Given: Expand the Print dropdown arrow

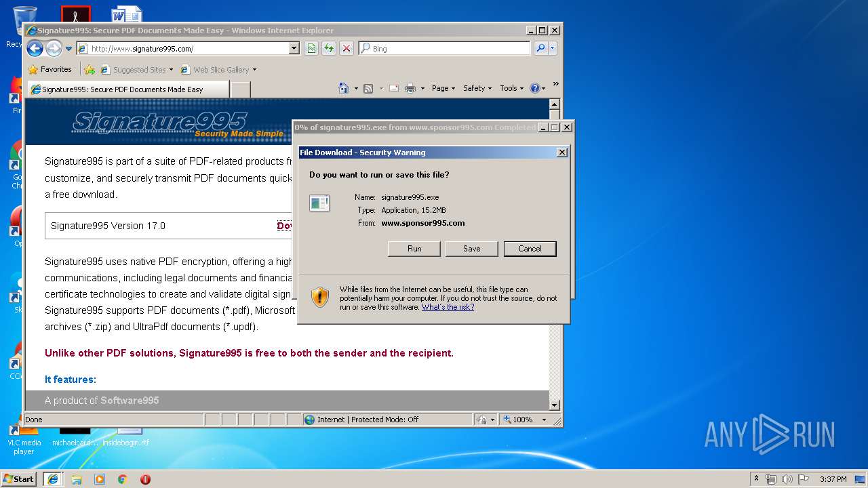Looking at the screenshot, I should coord(422,88).
